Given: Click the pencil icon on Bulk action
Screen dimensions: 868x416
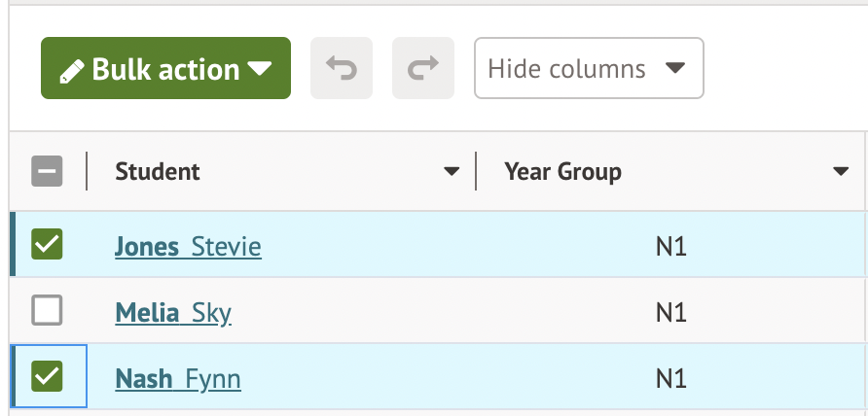Looking at the screenshot, I should pos(71,71).
